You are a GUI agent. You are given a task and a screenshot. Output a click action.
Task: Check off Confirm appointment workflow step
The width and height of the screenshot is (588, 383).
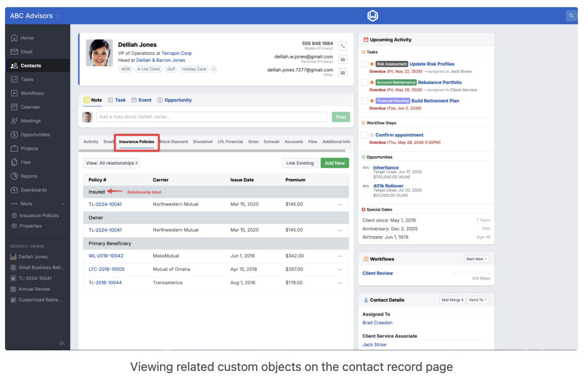click(x=364, y=135)
